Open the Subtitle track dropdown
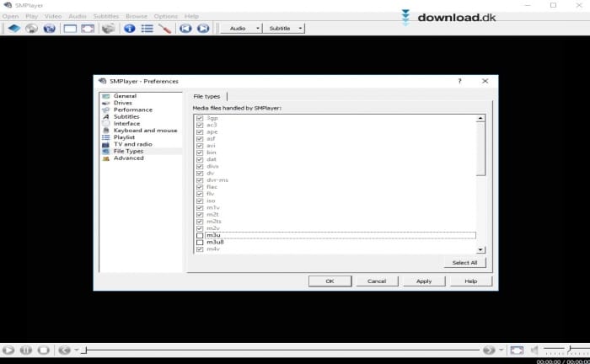 tap(284, 28)
